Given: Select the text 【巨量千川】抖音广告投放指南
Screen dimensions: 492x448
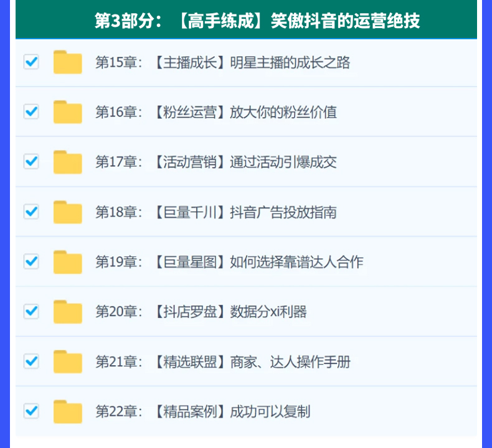Looking at the screenshot, I should pos(246,212).
